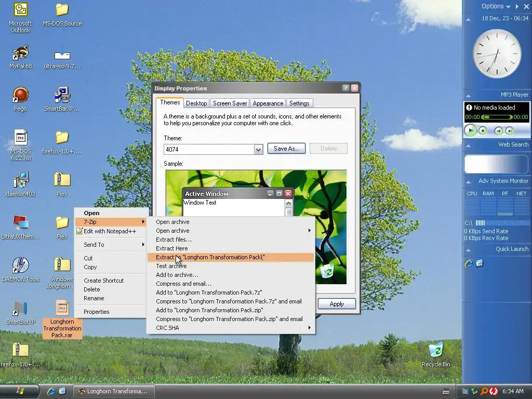Skip to the previous MP3 track

pyautogui.click(x=498, y=131)
